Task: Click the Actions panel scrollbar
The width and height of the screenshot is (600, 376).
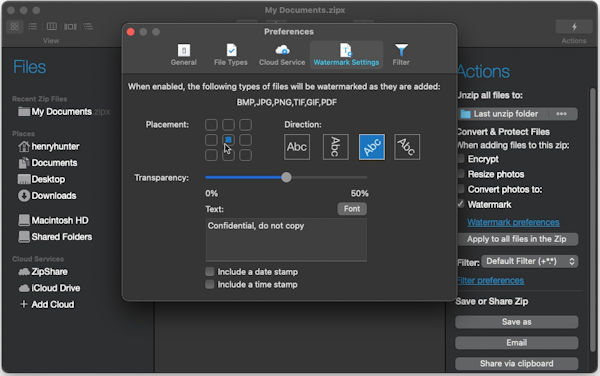Action: point(592,220)
